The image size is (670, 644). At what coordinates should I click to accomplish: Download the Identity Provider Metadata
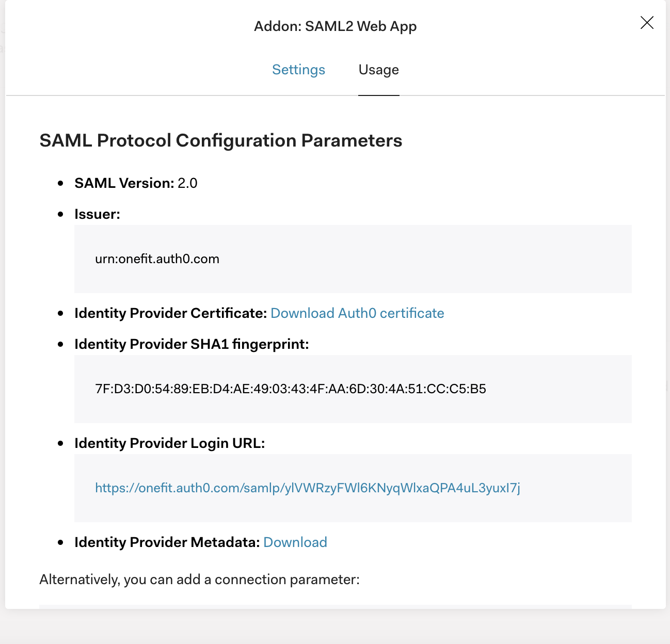click(x=295, y=542)
